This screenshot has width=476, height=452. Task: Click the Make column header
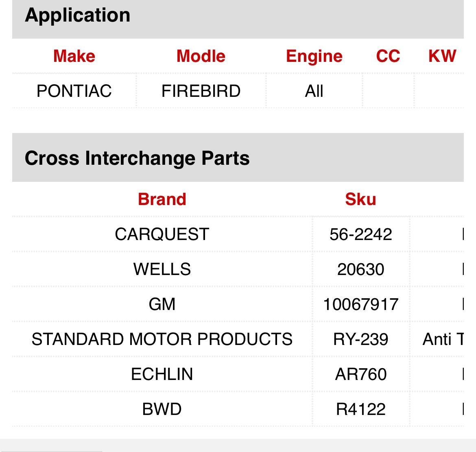click(74, 56)
